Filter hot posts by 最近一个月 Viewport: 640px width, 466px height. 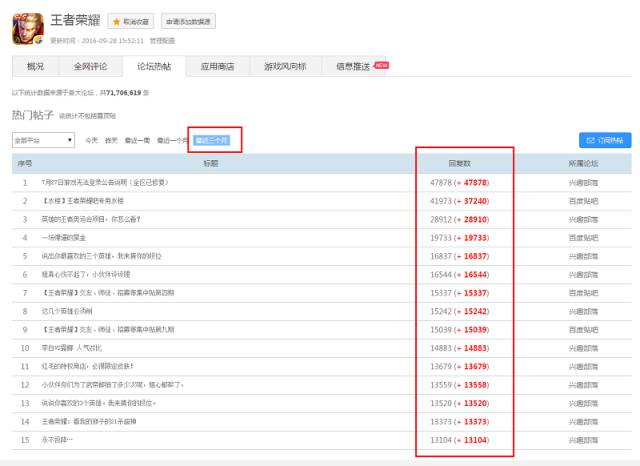[172, 140]
